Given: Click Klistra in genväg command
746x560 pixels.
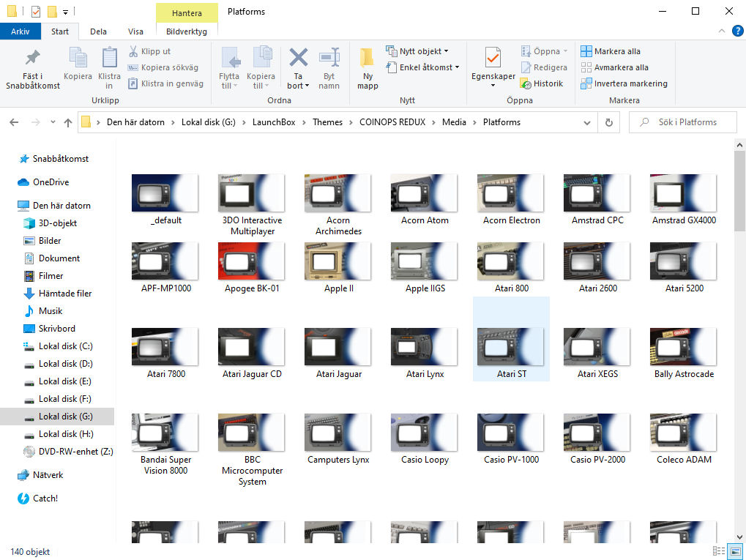Looking at the screenshot, I should (165, 83).
